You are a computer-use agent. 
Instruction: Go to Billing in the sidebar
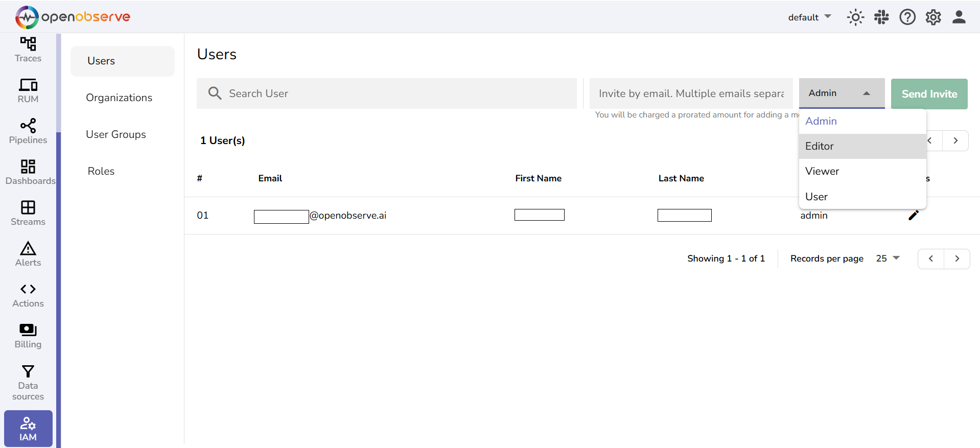(x=28, y=336)
